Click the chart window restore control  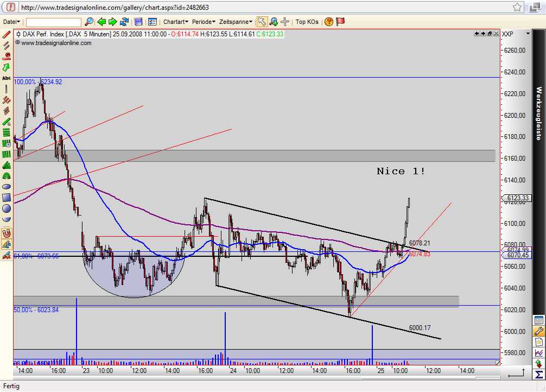coord(490,34)
